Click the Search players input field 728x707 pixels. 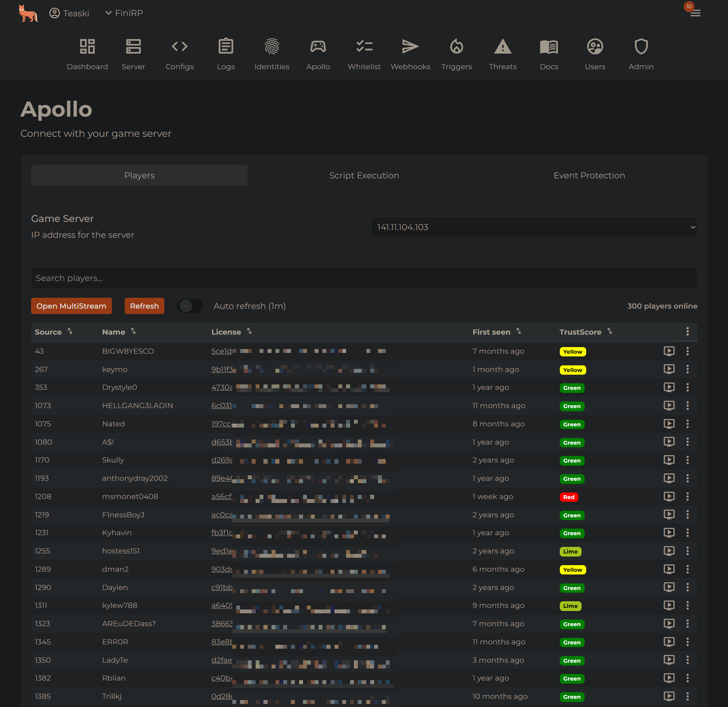tap(364, 278)
